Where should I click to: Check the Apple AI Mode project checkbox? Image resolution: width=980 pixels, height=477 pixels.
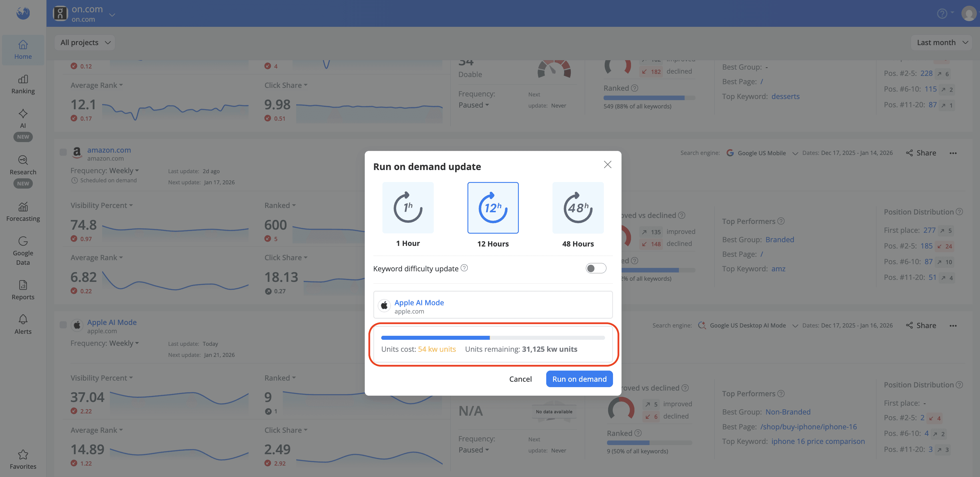pos(63,324)
